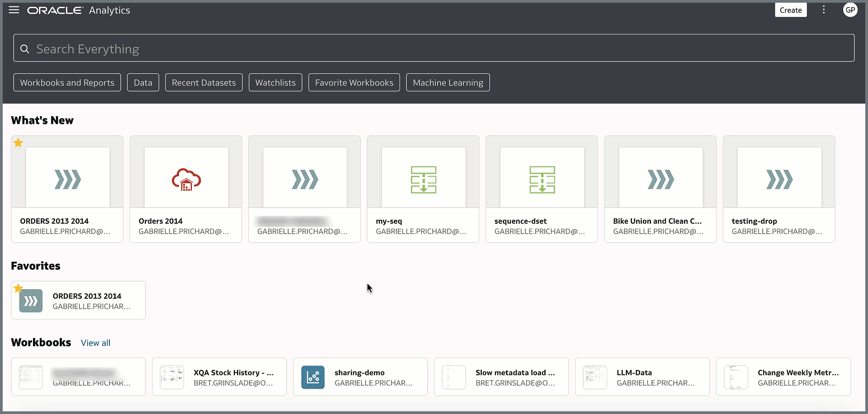This screenshot has height=414, width=868.
Task: Open the page actions three-dot menu
Action: (824, 9)
